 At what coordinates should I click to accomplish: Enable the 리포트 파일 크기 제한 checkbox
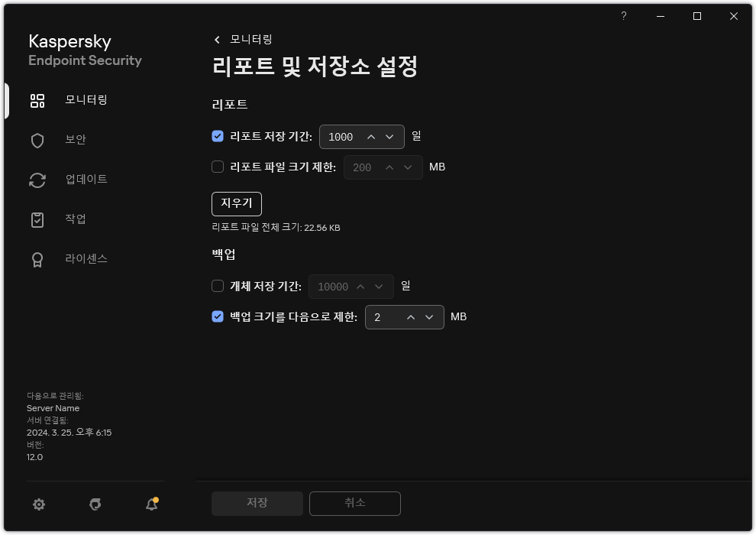tap(218, 167)
